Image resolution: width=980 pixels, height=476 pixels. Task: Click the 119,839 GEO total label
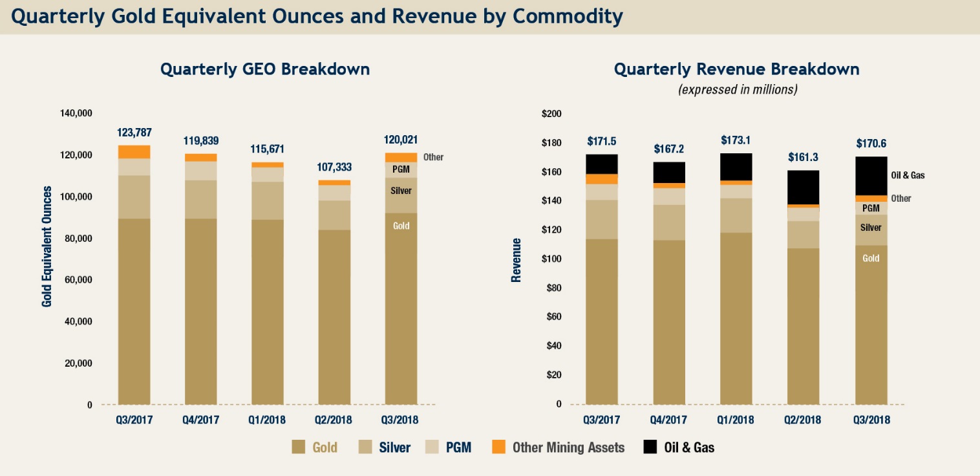(201, 142)
